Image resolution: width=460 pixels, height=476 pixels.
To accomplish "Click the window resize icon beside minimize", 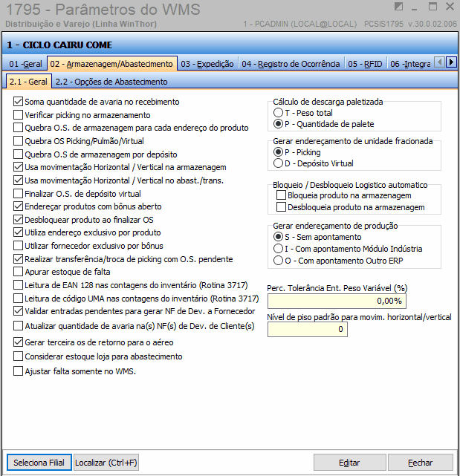I will [398, 7].
